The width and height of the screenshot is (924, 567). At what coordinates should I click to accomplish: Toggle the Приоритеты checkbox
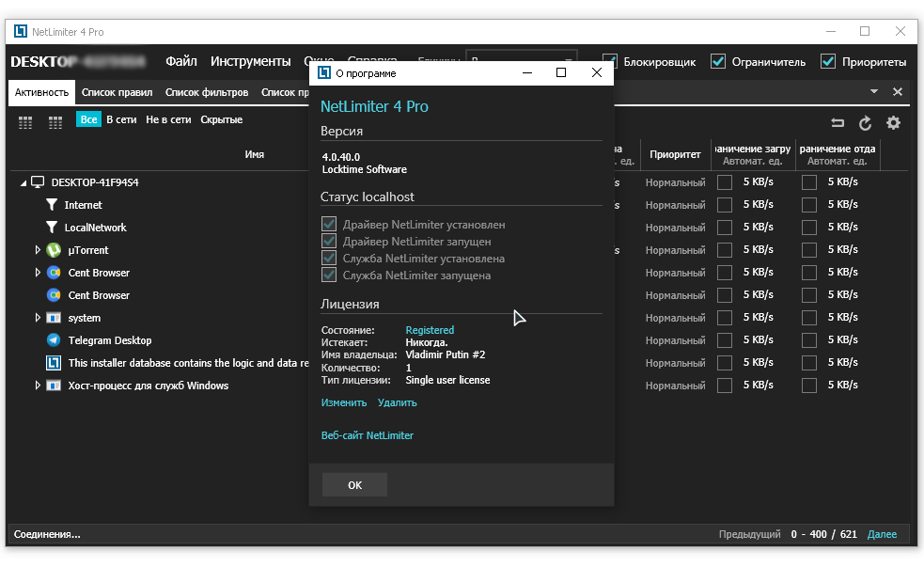click(x=828, y=61)
